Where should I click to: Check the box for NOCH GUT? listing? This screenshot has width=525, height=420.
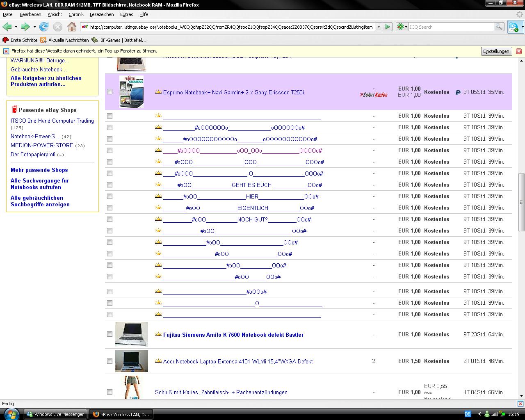[x=110, y=219]
